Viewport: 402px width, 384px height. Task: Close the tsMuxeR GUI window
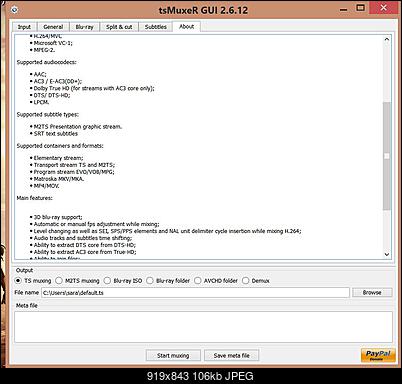(x=384, y=8)
